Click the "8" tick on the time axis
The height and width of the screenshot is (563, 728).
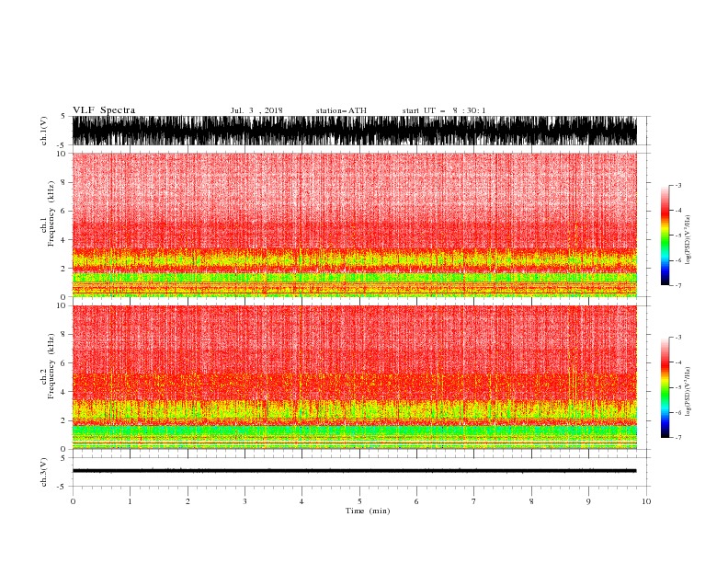(x=531, y=501)
